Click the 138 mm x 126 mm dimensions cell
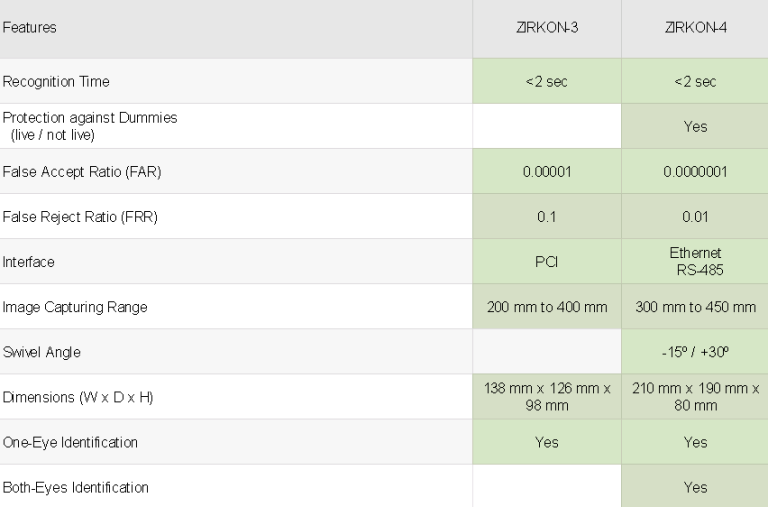This screenshot has height=507, width=768. coord(545,397)
